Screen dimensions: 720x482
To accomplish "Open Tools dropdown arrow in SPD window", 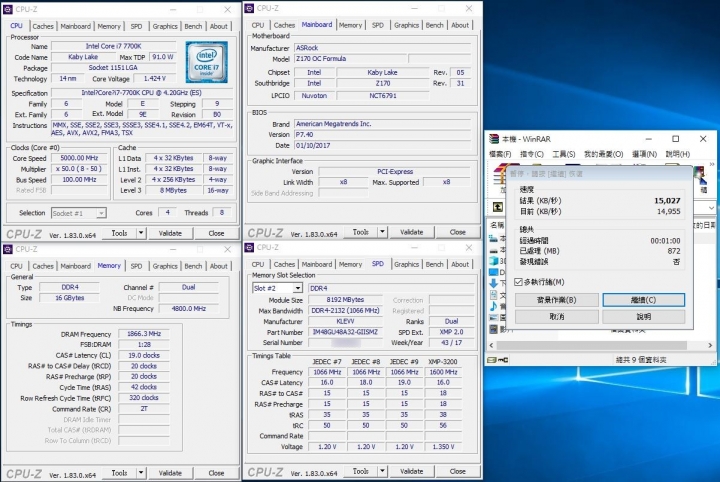I will pos(382,471).
